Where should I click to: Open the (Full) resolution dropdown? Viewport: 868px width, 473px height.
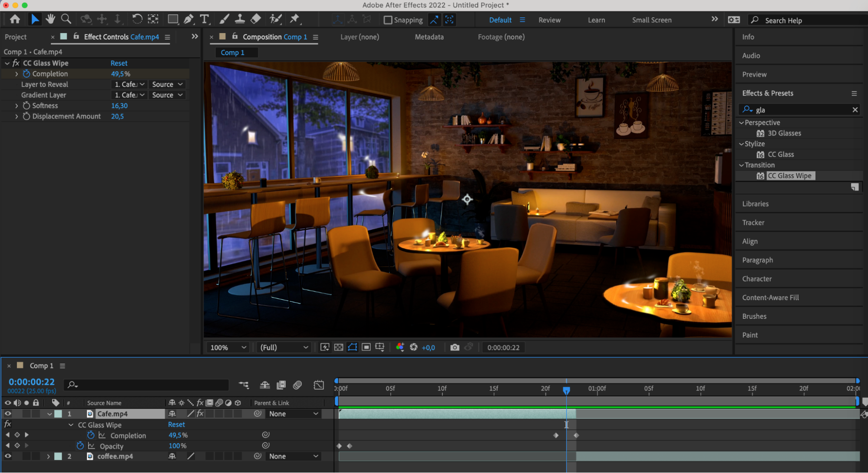(x=284, y=347)
